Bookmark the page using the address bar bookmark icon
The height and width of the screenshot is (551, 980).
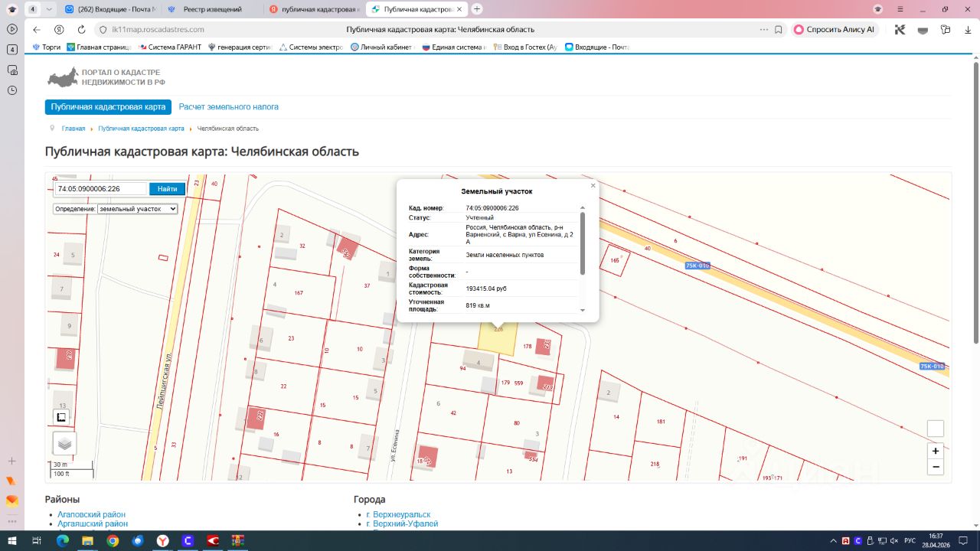click(779, 29)
